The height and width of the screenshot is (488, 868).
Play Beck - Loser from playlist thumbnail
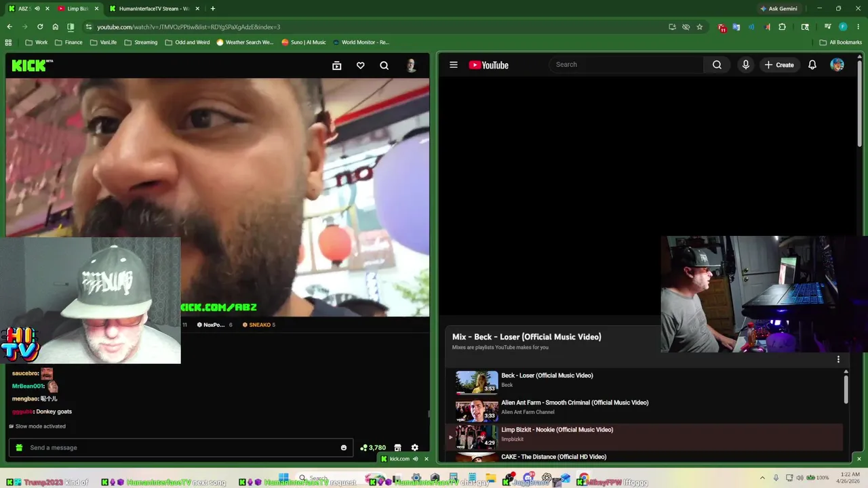[x=477, y=382]
